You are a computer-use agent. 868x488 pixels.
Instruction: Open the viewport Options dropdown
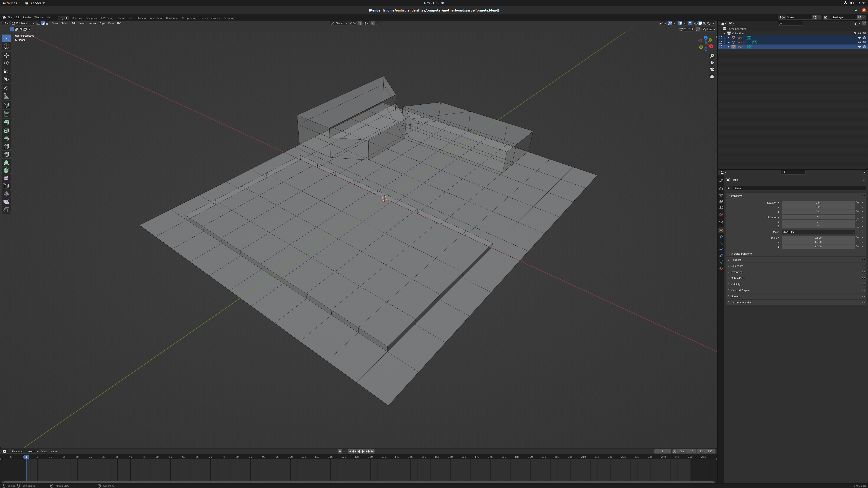[x=709, y=29]
